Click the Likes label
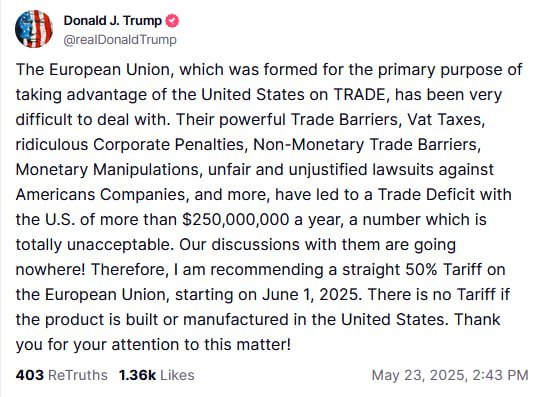Viewport: 543px width, 397px height. tap(177, 375)
